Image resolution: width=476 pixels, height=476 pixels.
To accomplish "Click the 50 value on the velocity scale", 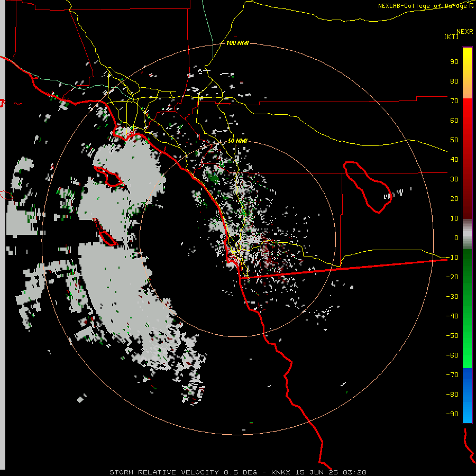I will pos(454,140).
